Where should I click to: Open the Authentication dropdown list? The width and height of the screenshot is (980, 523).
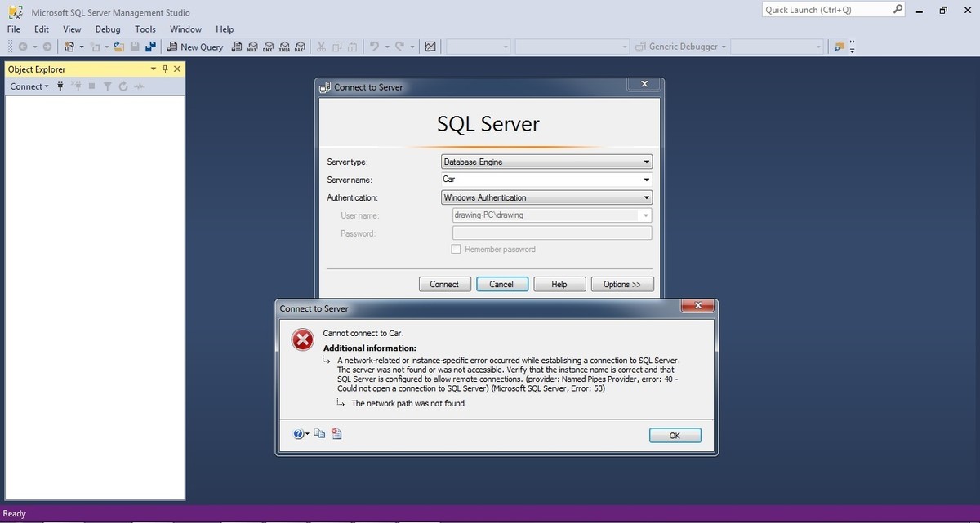647,197
